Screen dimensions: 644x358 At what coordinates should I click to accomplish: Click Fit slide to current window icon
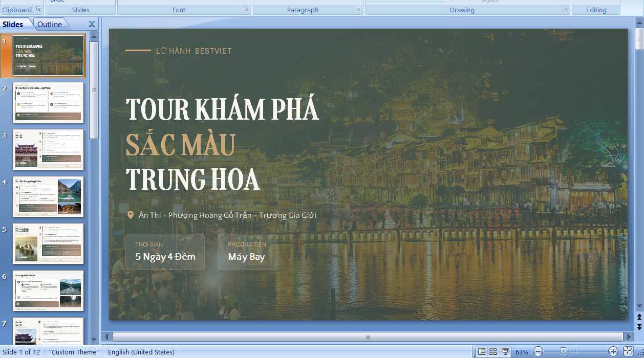[x=628, y=352]
